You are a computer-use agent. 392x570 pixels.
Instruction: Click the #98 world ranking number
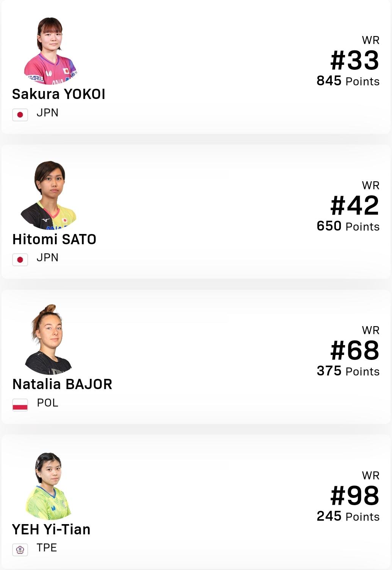click(x=354, y=496)
